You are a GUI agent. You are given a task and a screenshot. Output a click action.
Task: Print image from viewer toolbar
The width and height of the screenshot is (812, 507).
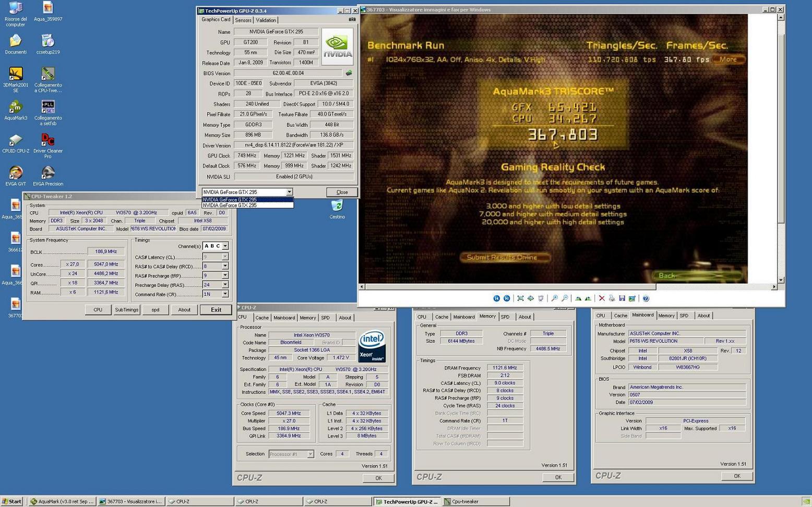[612, 298]
